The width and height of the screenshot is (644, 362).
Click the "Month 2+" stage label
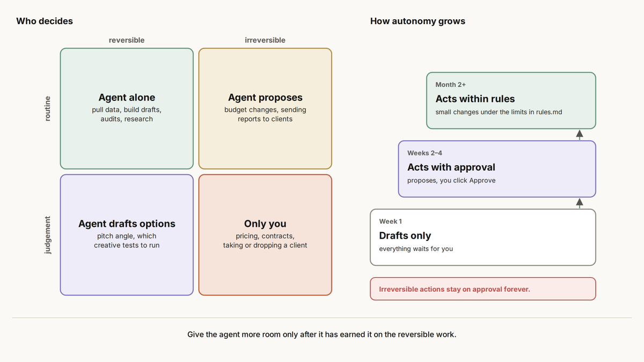coord(450,85)
